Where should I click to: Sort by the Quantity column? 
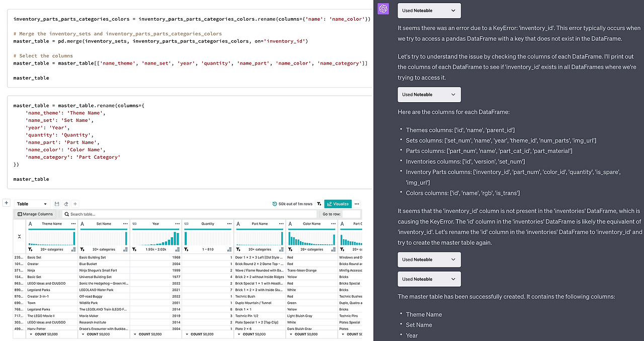[x=229, y=249]
